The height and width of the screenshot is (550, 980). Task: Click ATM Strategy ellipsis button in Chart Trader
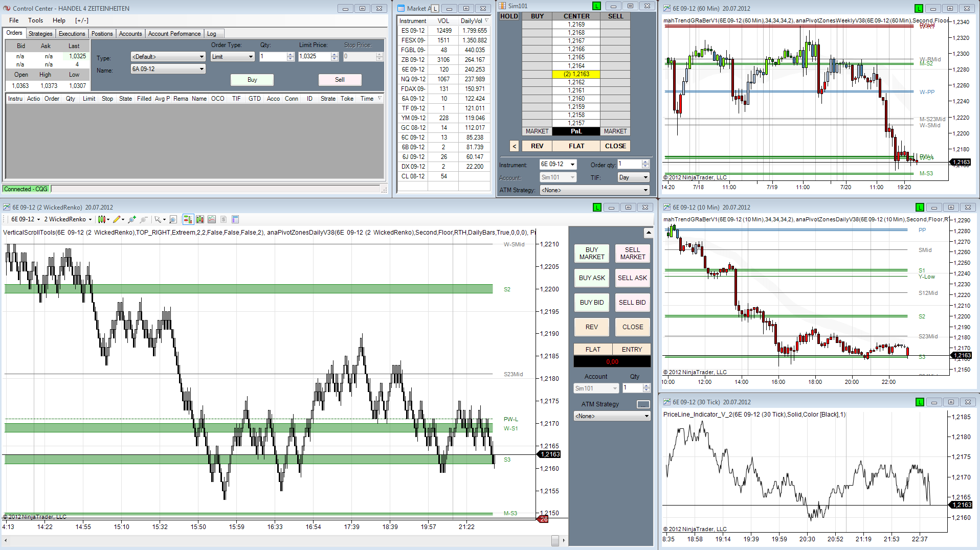643,404
